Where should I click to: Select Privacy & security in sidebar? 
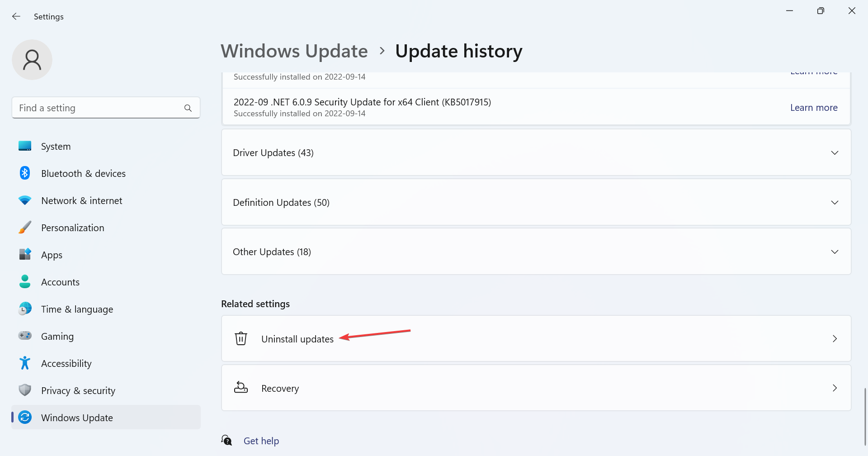click(78, 391)
